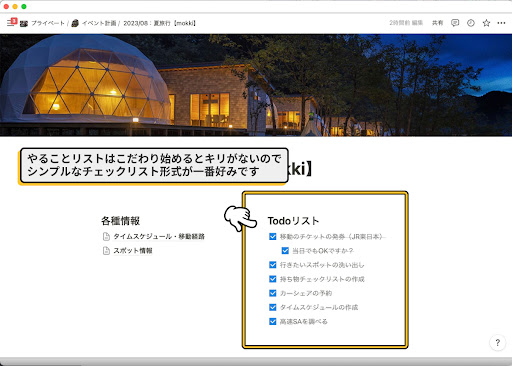Open the three-dot page options menu
Image resolution: width=512 pixels, height=366 pixels.
pyautogui.click(x=501, y=23)
